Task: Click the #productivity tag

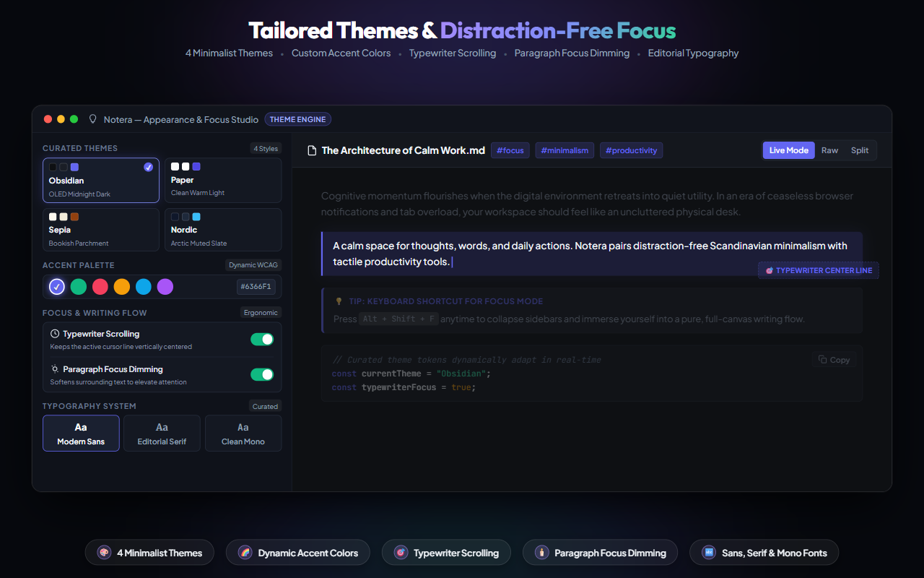Action: pos(631,150)
